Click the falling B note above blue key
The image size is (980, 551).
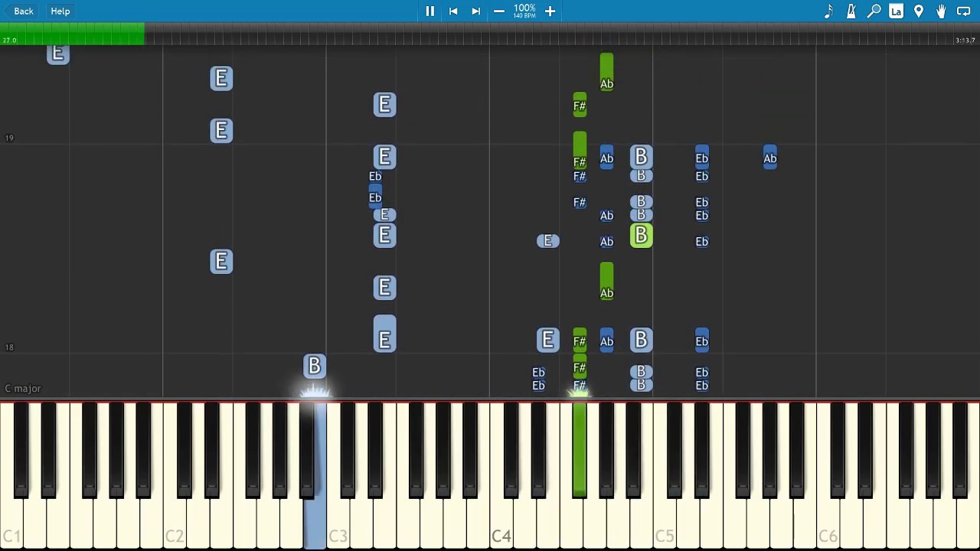click(x=314, y=367)
